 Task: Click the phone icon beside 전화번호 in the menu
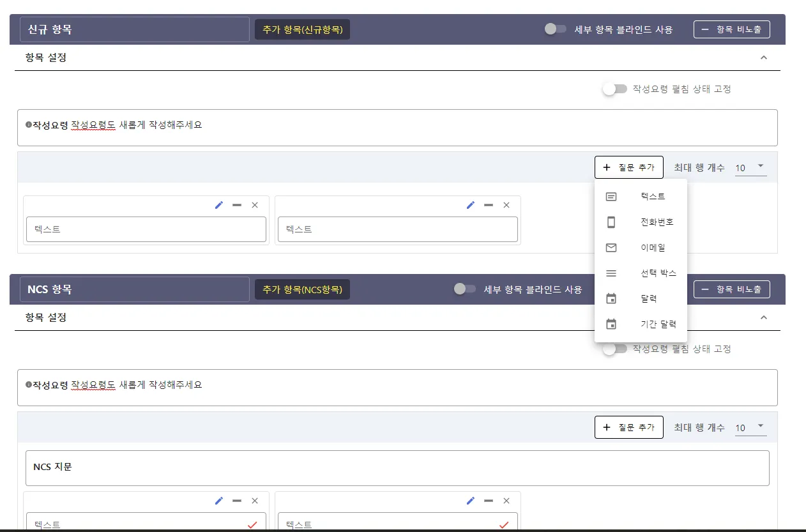pos(611,222)
